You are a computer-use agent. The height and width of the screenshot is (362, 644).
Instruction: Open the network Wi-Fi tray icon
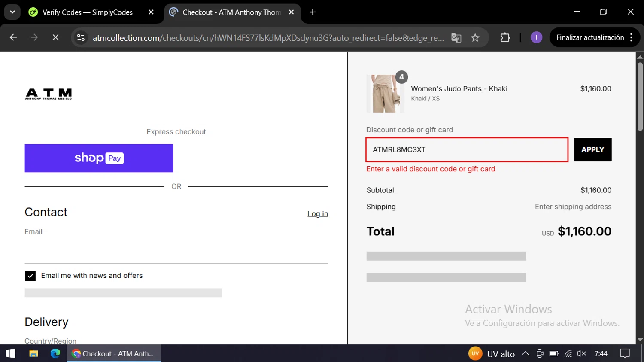(568, 354)
